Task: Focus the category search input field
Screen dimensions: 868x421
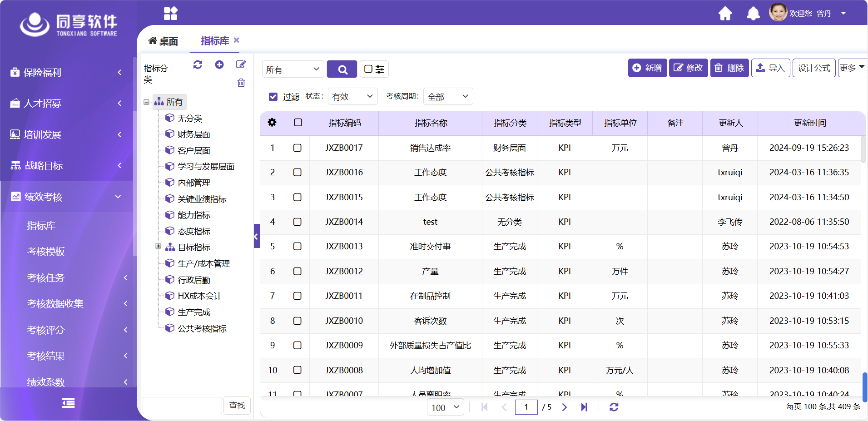Action: pos(182,405)
